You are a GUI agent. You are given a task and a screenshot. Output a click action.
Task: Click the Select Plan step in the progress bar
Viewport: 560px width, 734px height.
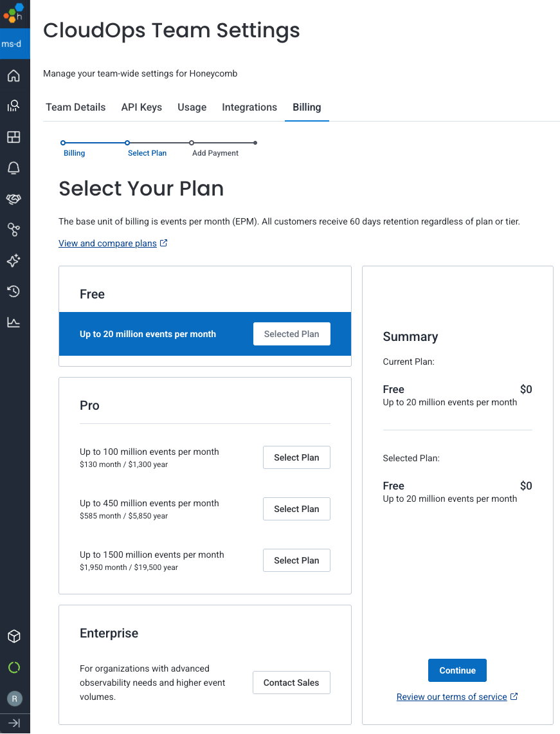[147, 152]
